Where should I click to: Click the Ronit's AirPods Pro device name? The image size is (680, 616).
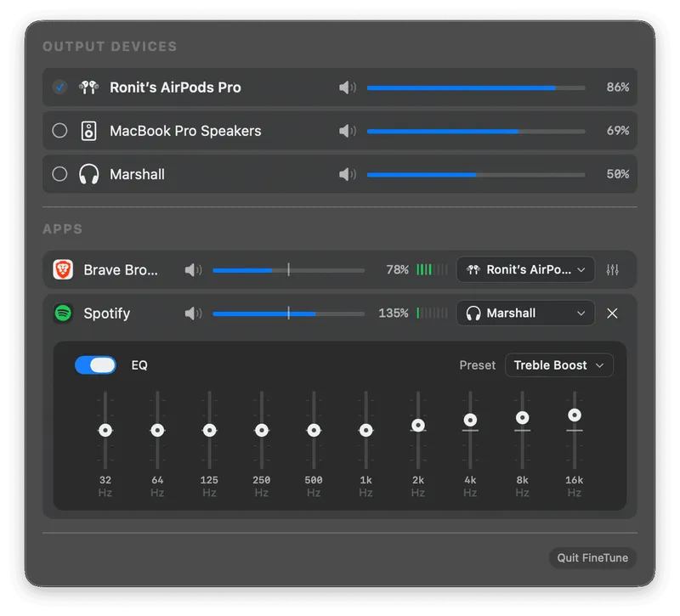point(175,88)
